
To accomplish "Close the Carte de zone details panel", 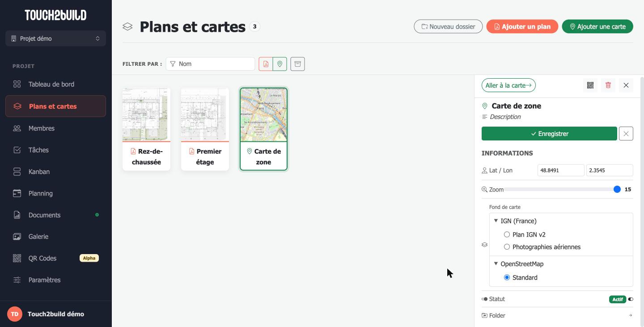I will click(626, 85).
